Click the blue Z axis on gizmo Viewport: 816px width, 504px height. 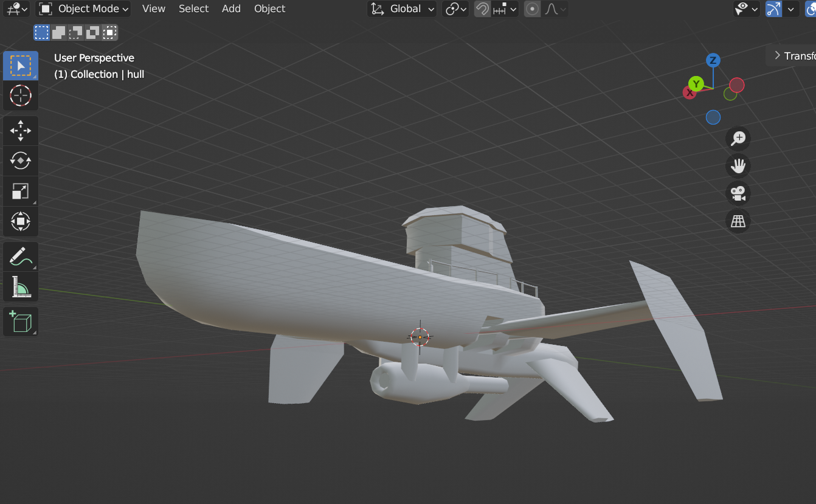713,60
